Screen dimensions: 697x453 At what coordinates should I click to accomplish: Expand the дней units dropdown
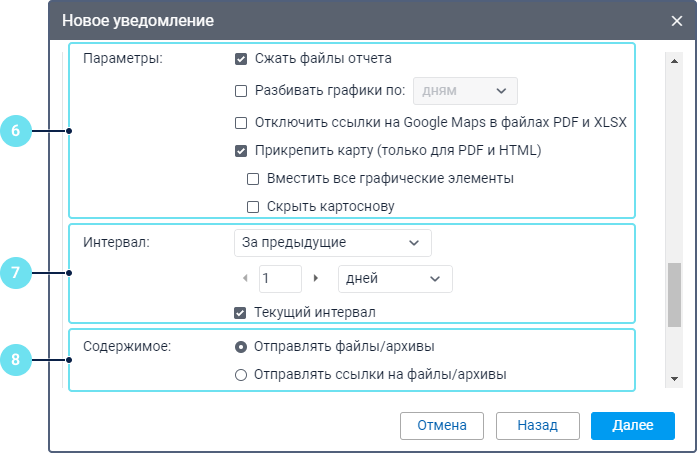tap(395, 278)
